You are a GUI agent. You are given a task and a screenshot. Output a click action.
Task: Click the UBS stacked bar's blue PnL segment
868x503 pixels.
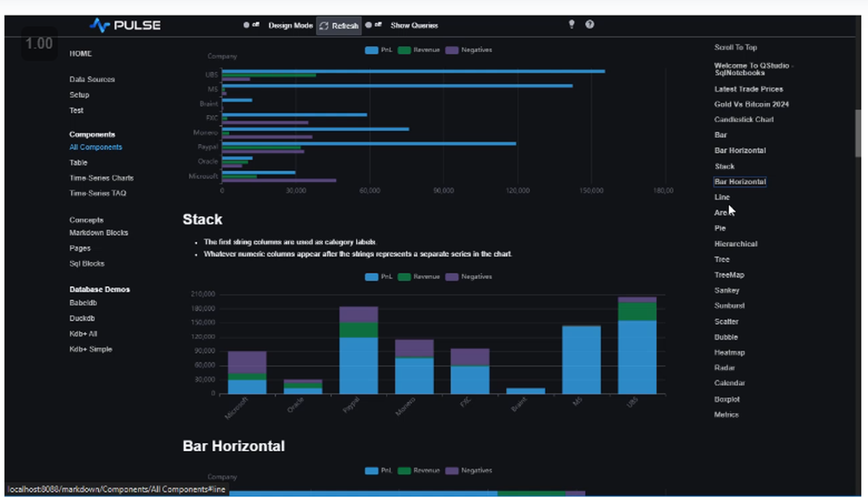(x=637, y=357)
